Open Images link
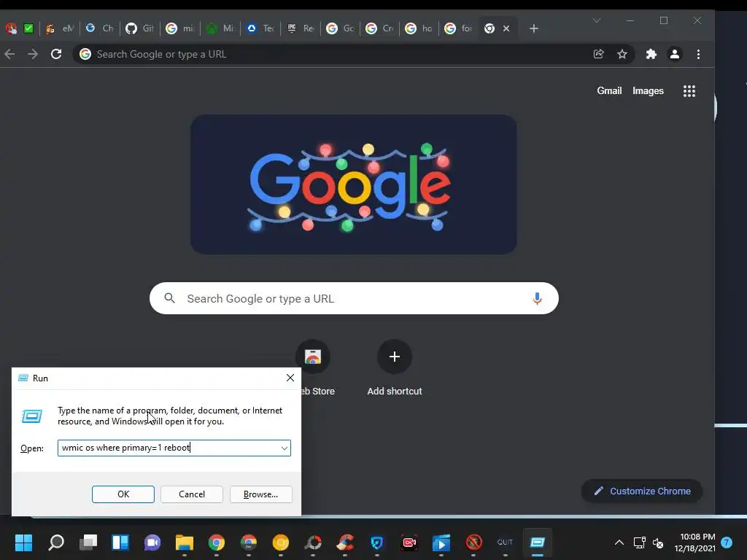The image size is (747, 560). click(648, 91)
